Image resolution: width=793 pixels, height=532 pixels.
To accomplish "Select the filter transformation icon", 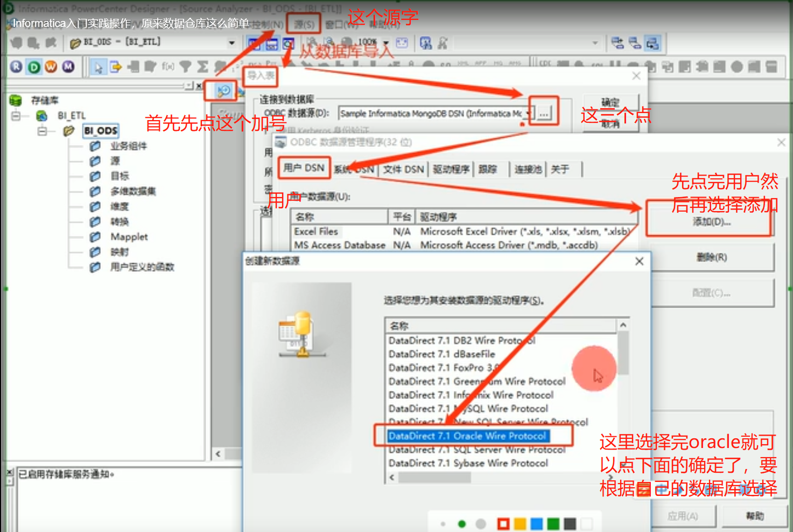I will coord(186,67).
